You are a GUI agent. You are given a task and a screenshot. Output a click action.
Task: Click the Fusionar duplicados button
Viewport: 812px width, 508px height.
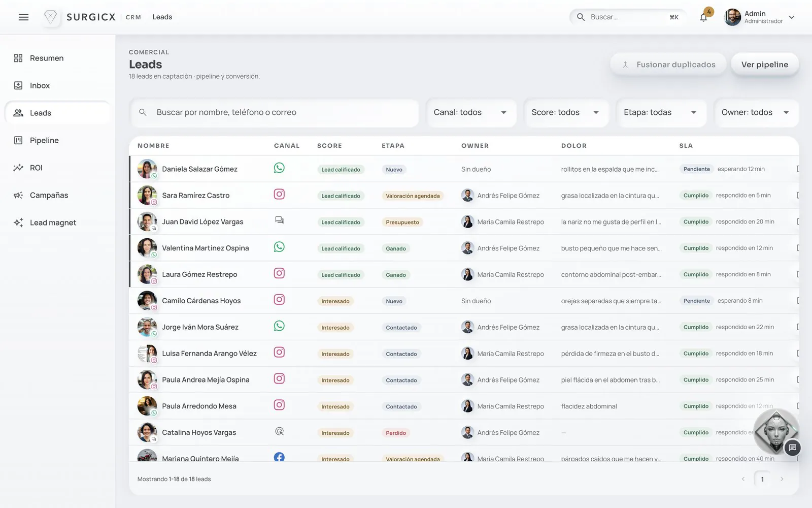click(x=668, y=65)
